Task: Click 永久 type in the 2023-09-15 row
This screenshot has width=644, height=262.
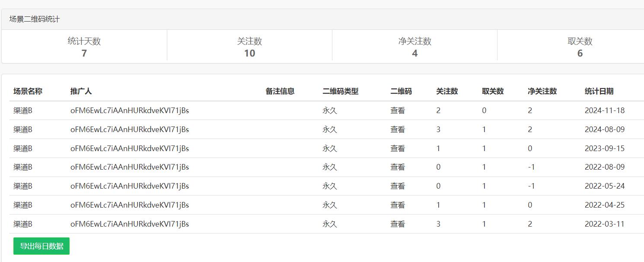Action: point(330,148)
